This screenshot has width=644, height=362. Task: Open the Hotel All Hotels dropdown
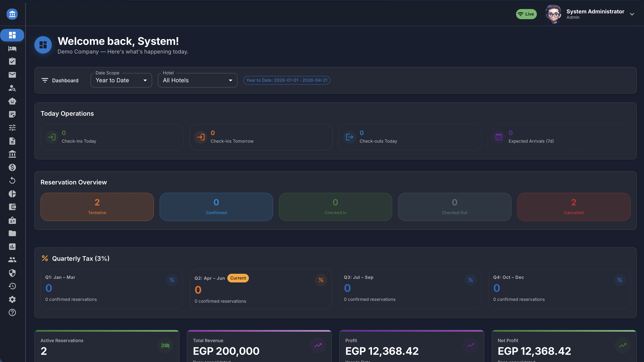point(197,80)
